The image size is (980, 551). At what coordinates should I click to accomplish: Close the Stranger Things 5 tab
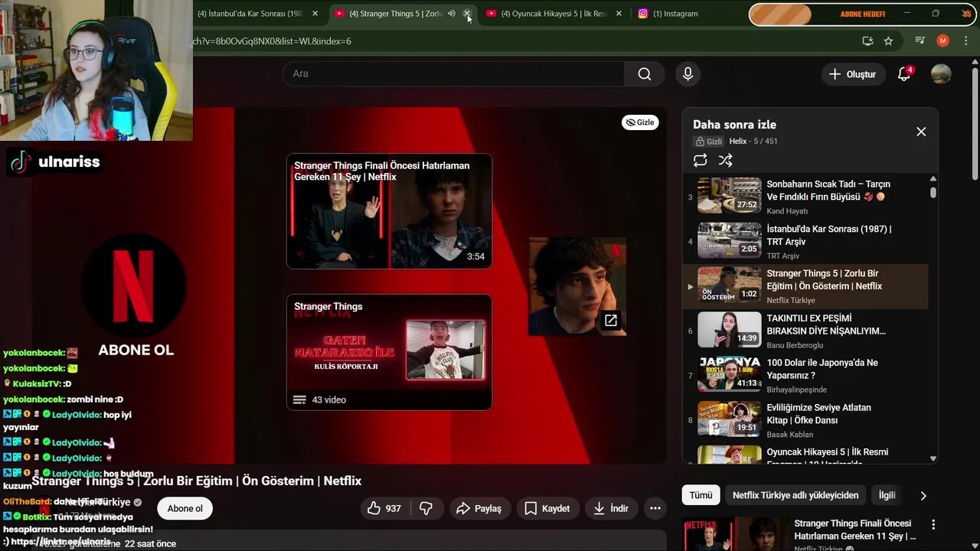[x=467, y=14]
